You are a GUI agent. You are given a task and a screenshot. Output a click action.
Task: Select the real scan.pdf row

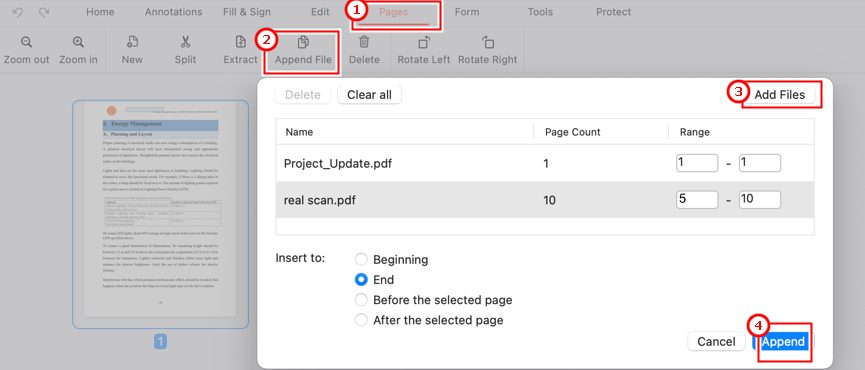tap(545, 200)
